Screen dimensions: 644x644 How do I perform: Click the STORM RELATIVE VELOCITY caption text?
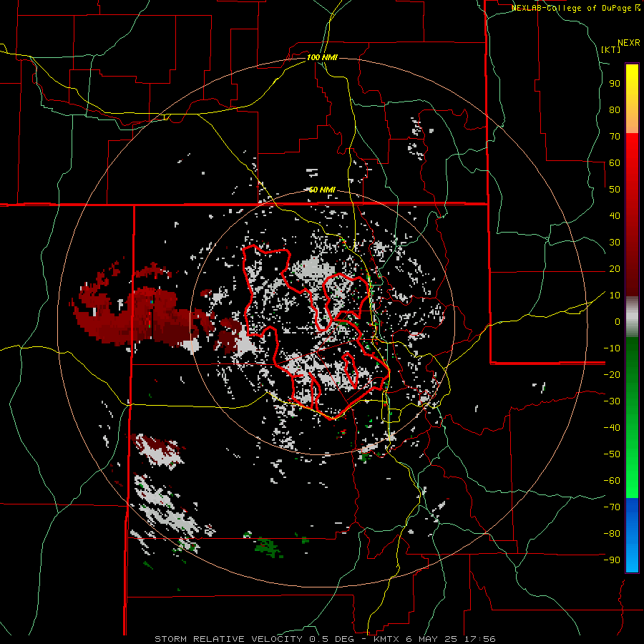pos(228,639)
